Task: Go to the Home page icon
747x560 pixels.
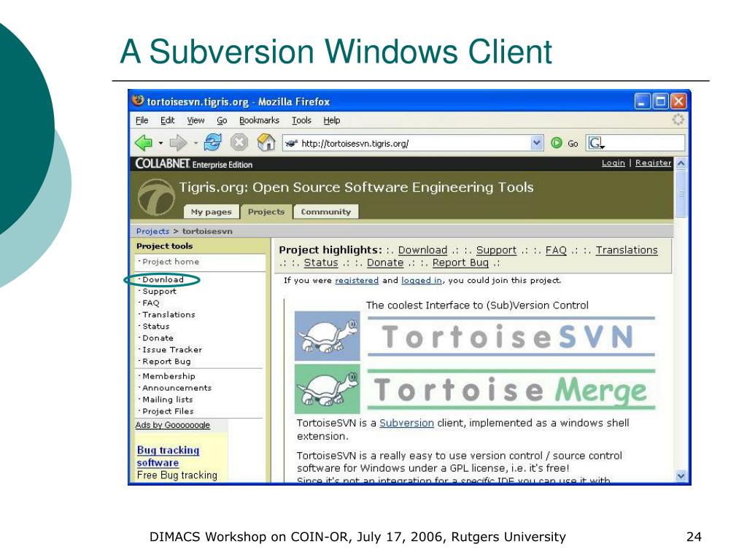Action: coord(266,142)
